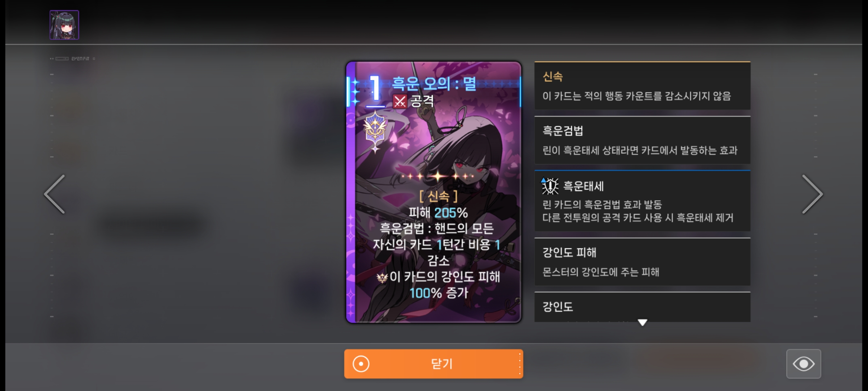Click the 닫기 close button
868x391 pixels.
pos(434,364)
